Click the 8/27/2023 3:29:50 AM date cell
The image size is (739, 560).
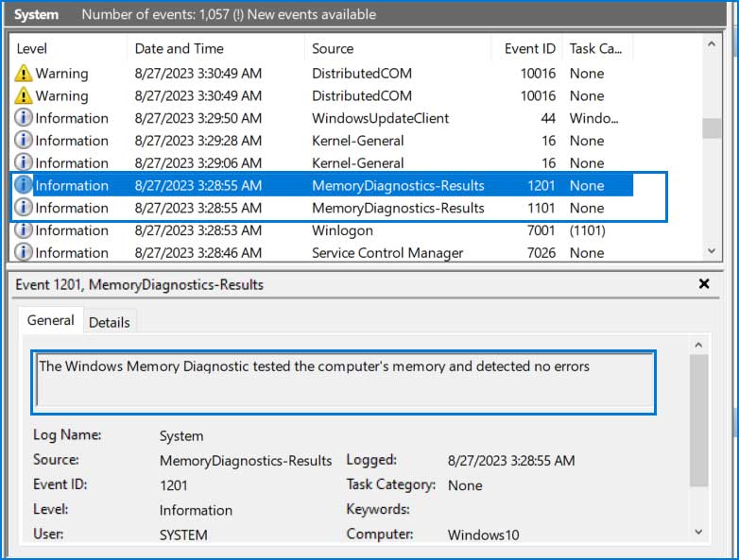coord(198,118)
